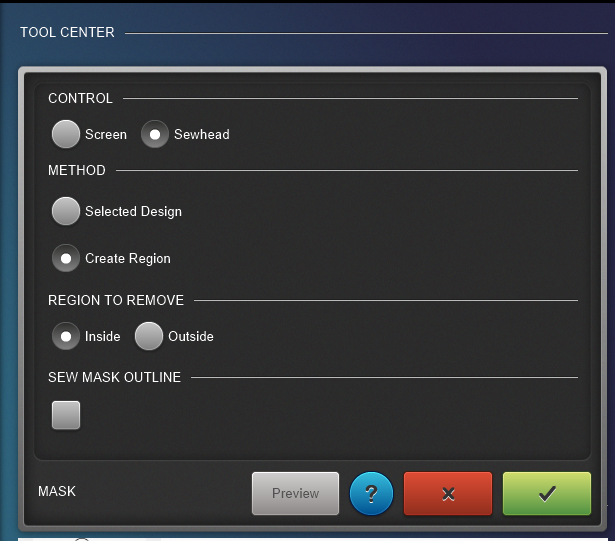Pick the Selected Design method radio
615x541 pixels.
66,211
